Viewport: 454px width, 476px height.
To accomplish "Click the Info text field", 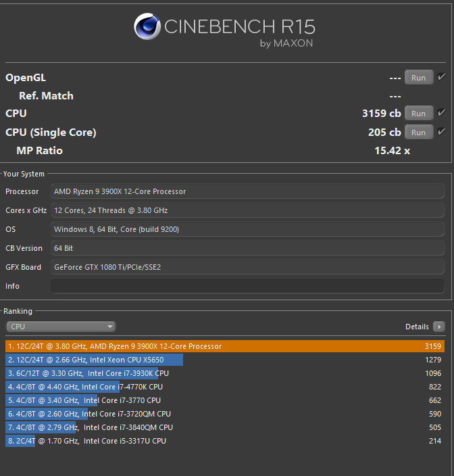I will (x=247, y=286).
